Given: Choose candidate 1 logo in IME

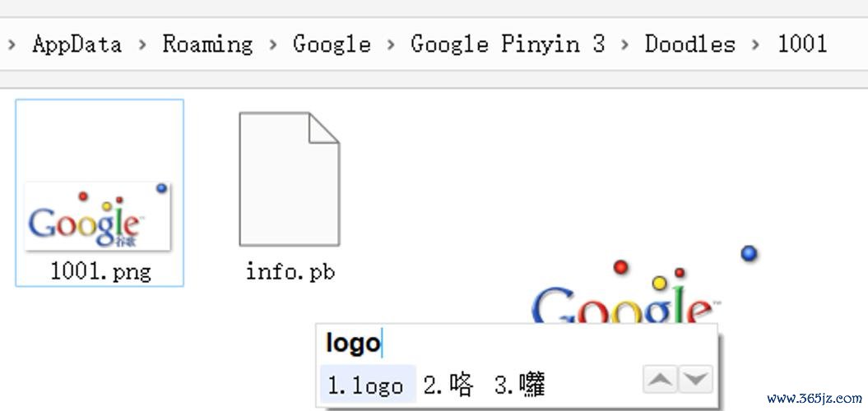Looking at the screenshot, I should pos(368,385).
